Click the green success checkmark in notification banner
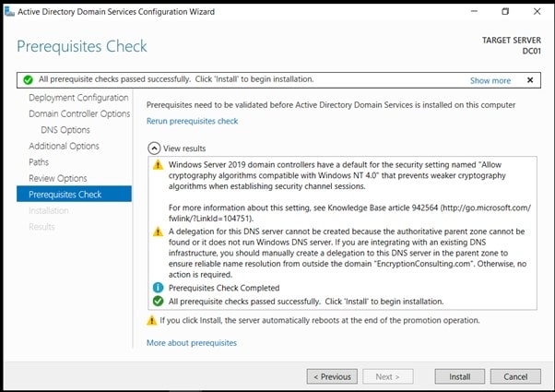Image resolution: width=555 pixels, height=392 pixels. [29, 80]
